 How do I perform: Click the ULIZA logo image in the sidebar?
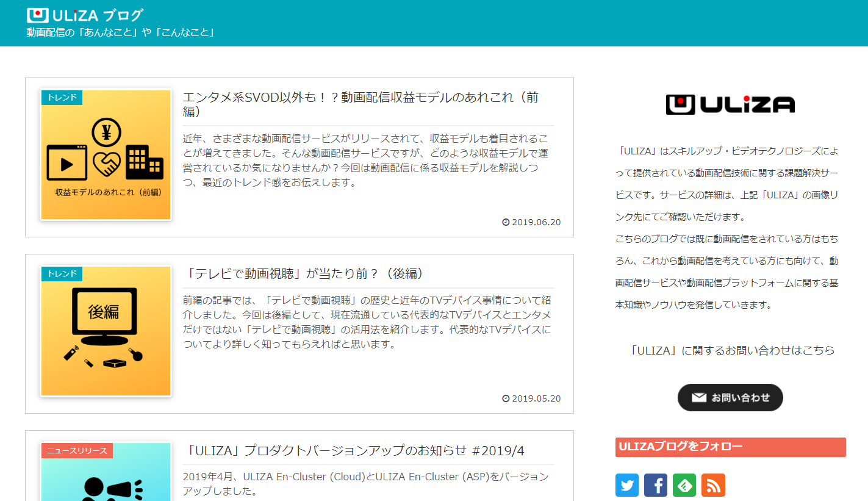(x=730, y=104)
